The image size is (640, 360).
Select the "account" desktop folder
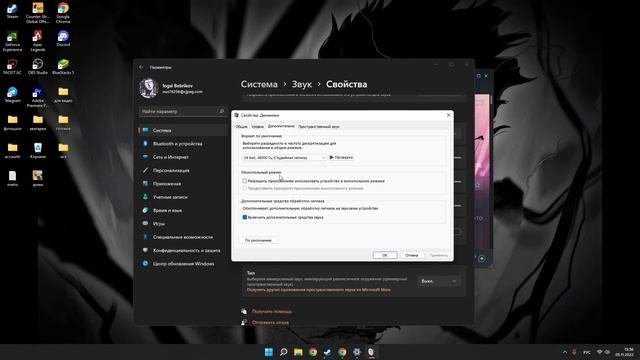(12, 150)
